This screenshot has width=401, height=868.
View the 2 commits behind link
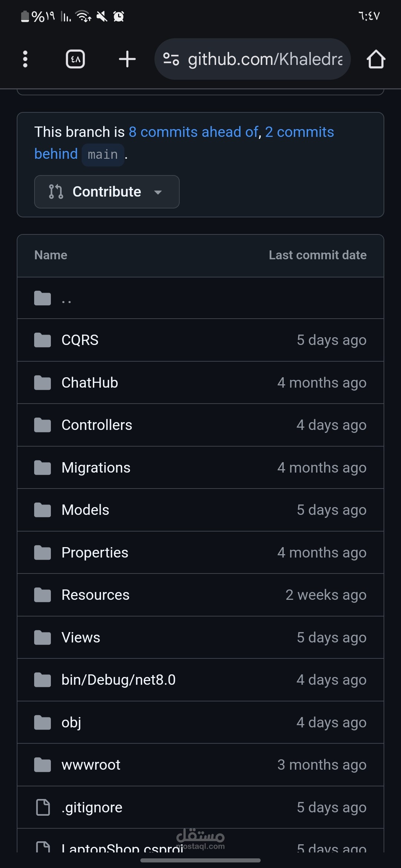coord(184,143)
